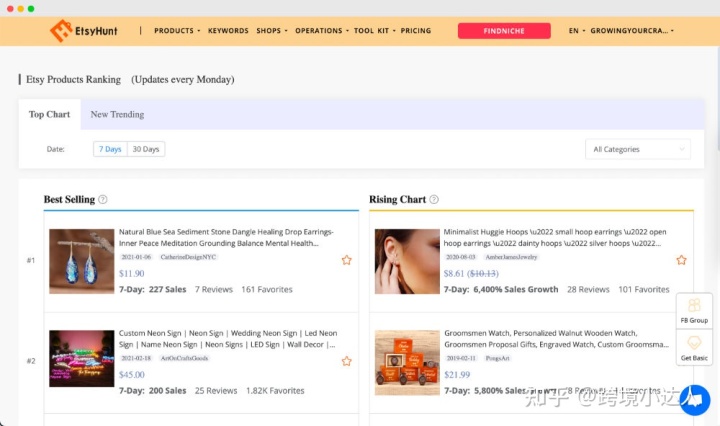Click the $21.99 price text
The width and height of the screenshot is (720, 426).
(457, 375)
